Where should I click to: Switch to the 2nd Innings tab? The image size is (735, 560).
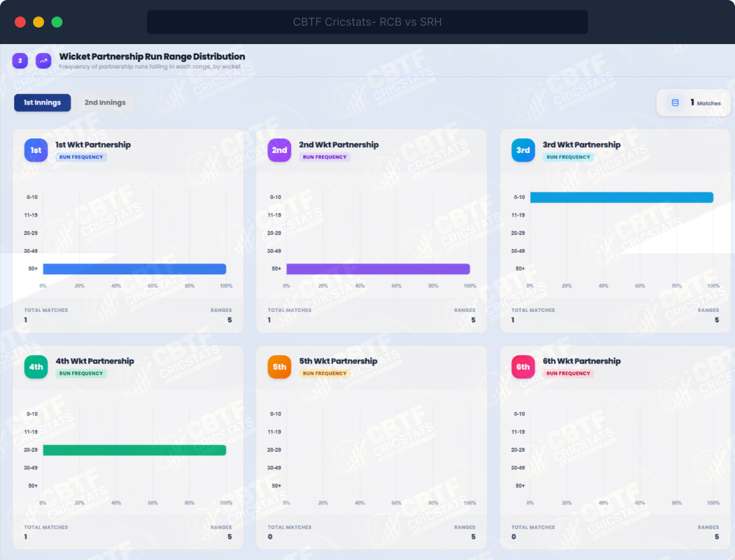click(105, 103)
